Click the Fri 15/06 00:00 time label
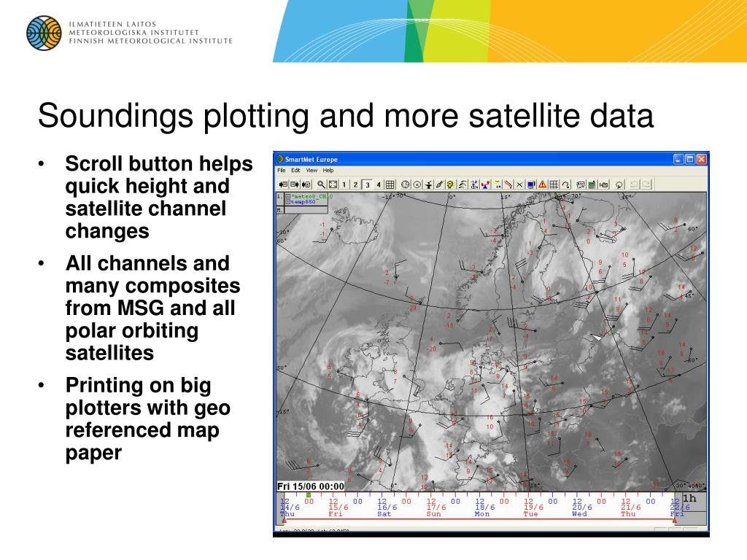The height and width of the screenshot is (560, 747). (311, 486)
